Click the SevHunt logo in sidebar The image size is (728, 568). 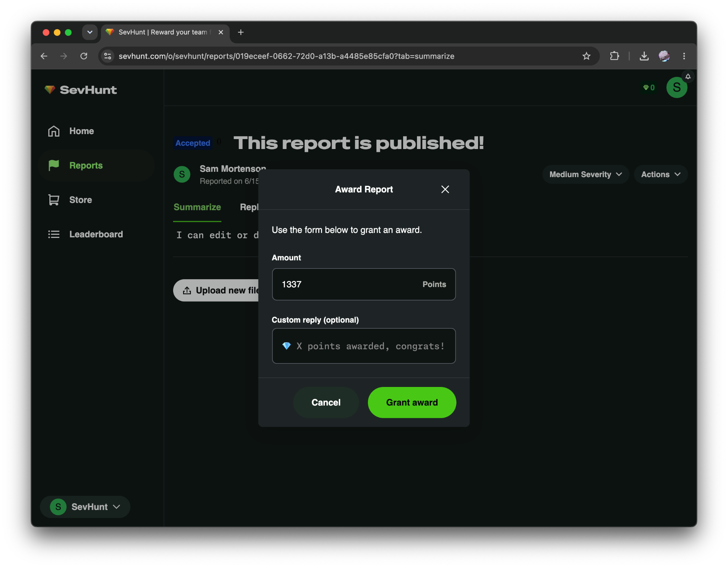click(80, 90)
